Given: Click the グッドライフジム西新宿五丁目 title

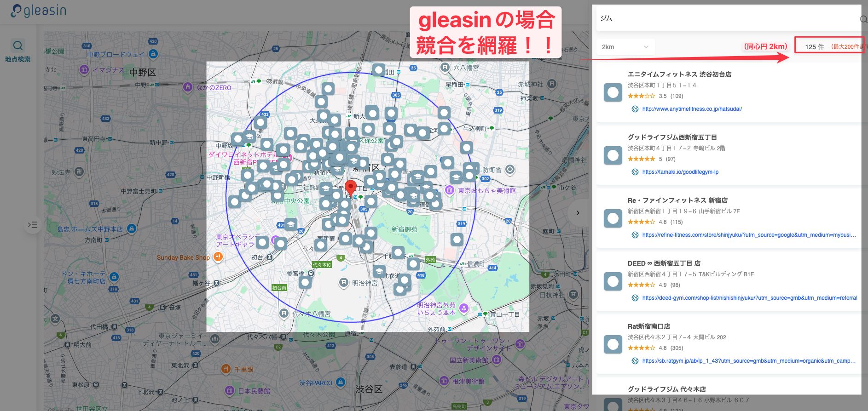Looking at the screenshot, I should click(x=672, y=137).
